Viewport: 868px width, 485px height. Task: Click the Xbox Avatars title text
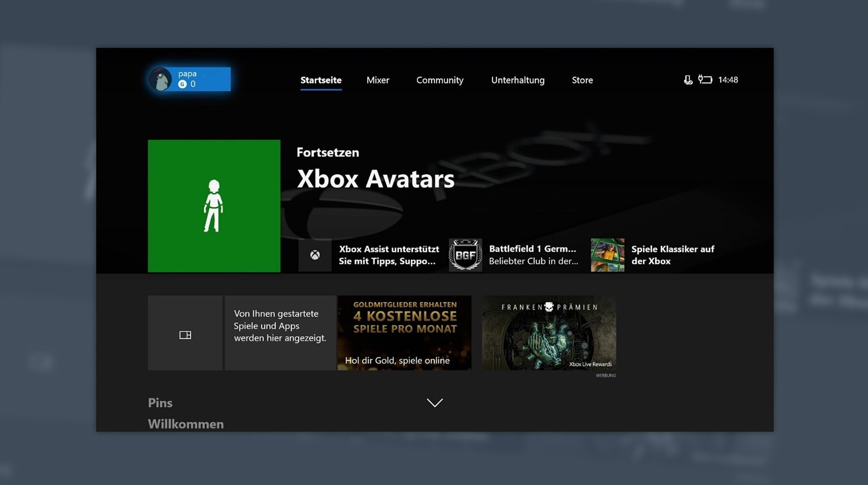pos(376,179)
